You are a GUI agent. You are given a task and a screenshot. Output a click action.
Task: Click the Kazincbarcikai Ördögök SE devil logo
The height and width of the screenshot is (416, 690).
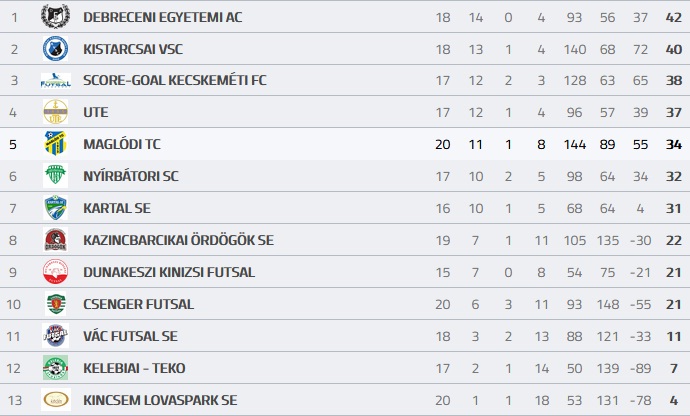[55, 240]
